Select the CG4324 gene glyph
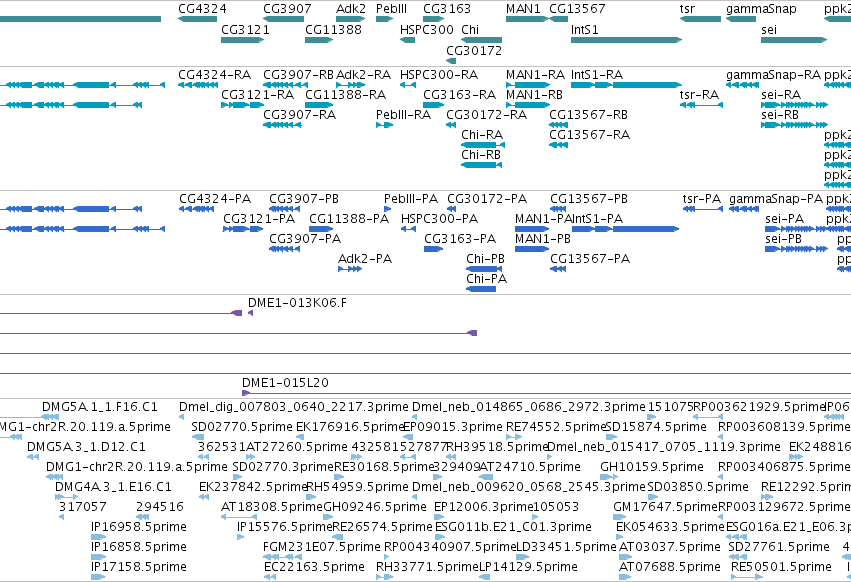Viewport: 851px width, 582px height. 197,19
